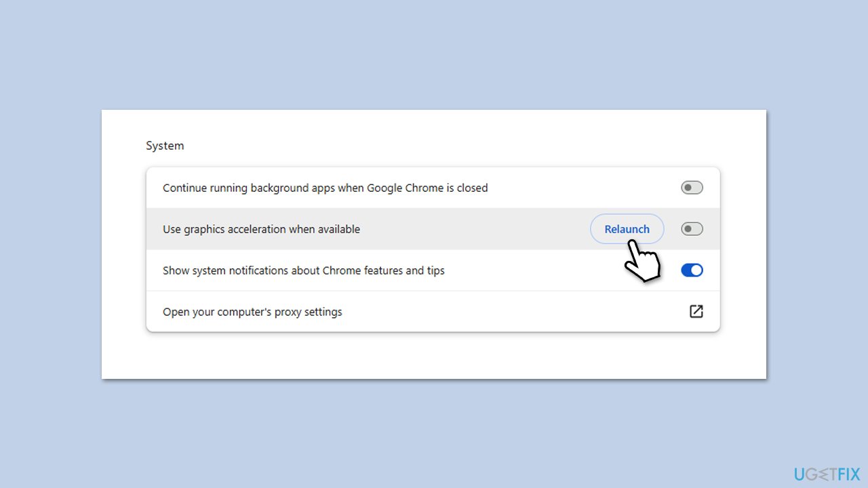Click the "Use graphics acceleration when available" label

(x=261, y=229)
